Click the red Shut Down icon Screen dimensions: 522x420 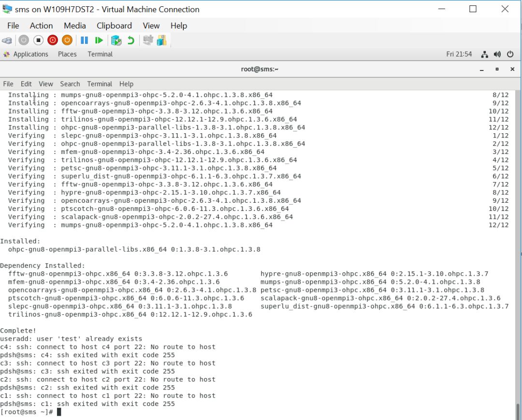pos(53,40)
